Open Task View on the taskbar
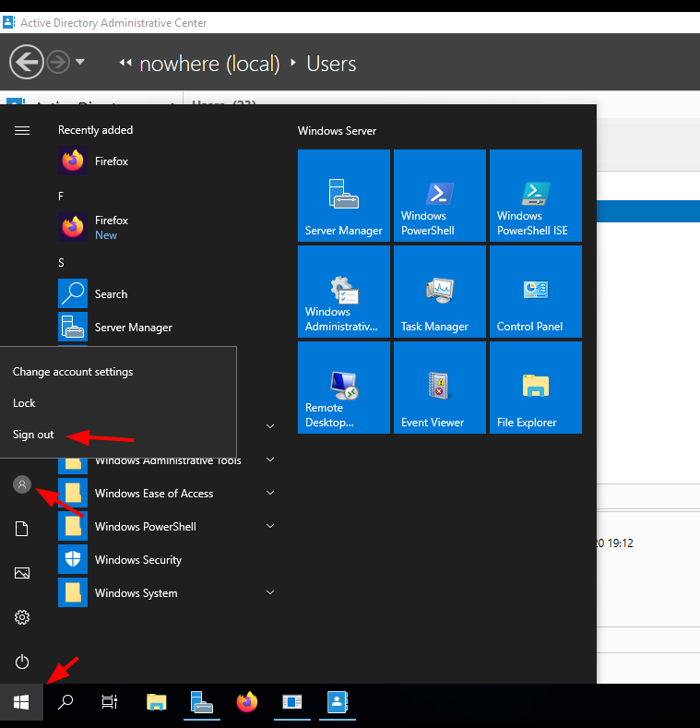The height and width of the screenshot is (728, 700). tap(110, 702)
